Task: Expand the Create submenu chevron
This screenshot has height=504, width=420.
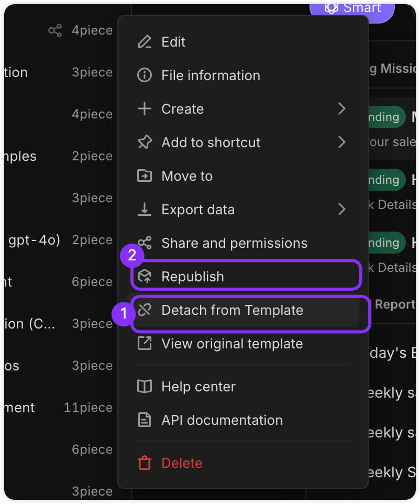Action: (x=342, y=108)
